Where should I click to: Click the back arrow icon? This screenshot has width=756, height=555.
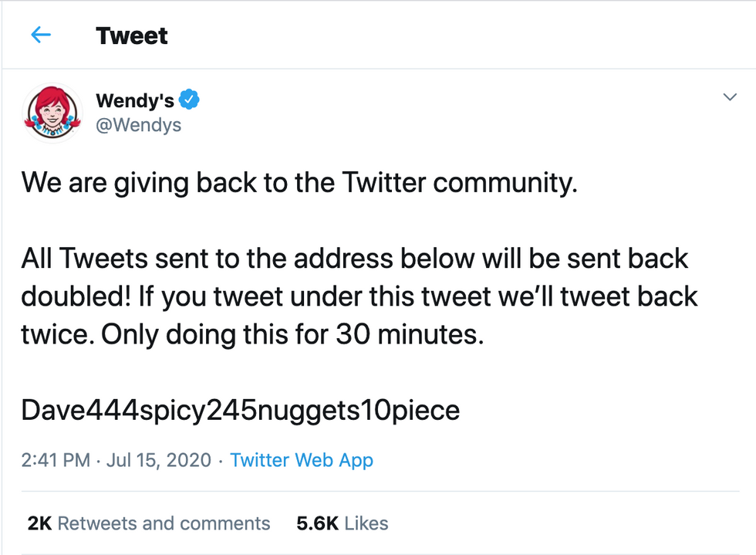40,35
